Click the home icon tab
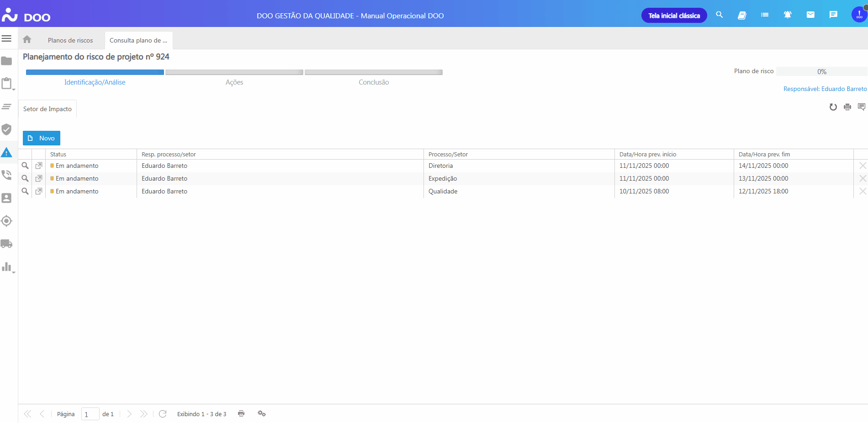The width and height of the screenshot is (868, 423). coord(27,40)
